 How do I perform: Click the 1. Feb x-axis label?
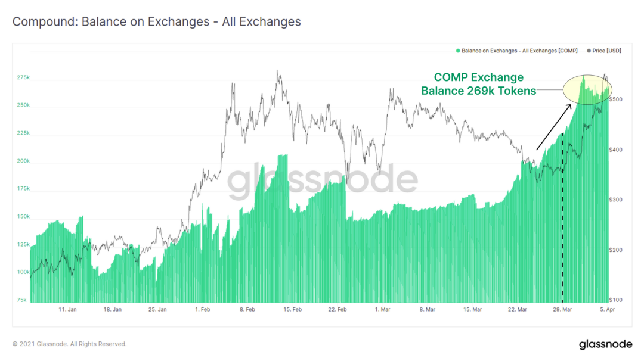[x=203, y=309]
